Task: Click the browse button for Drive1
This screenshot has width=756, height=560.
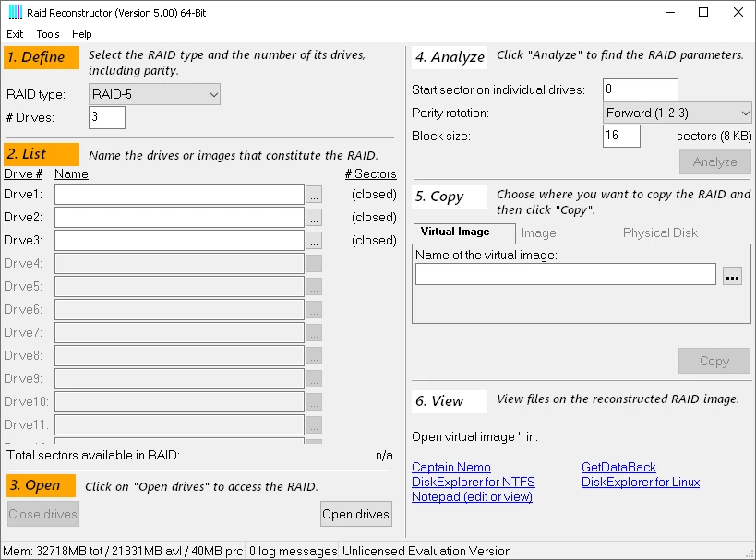Action: (x=314, y=195)
